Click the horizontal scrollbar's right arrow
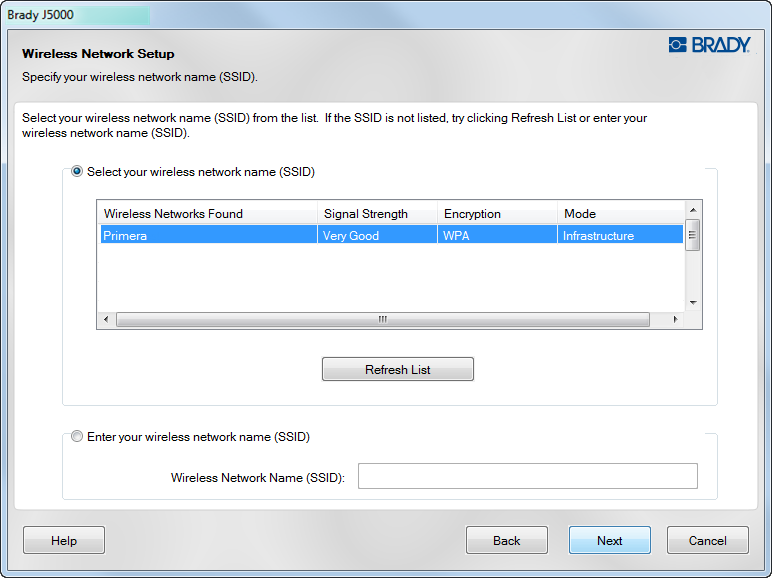Screen dimensions: 772x578 [x=675, y=320]
